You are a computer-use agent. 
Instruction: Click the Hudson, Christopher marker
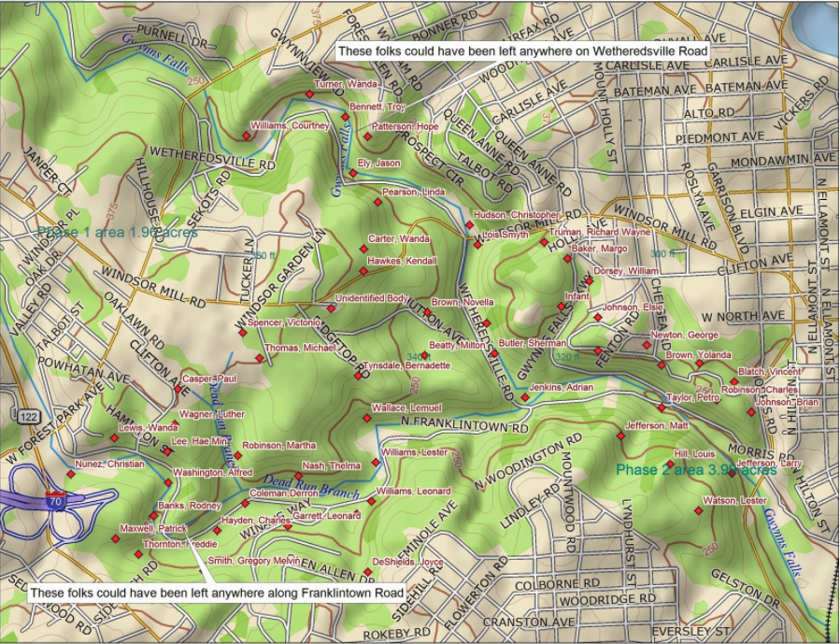tap(469, 225)
